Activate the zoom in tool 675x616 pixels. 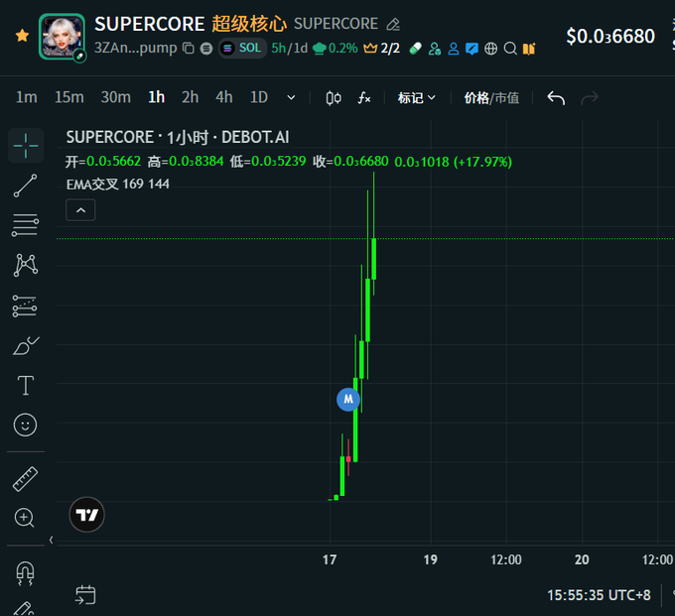point(24,518)
